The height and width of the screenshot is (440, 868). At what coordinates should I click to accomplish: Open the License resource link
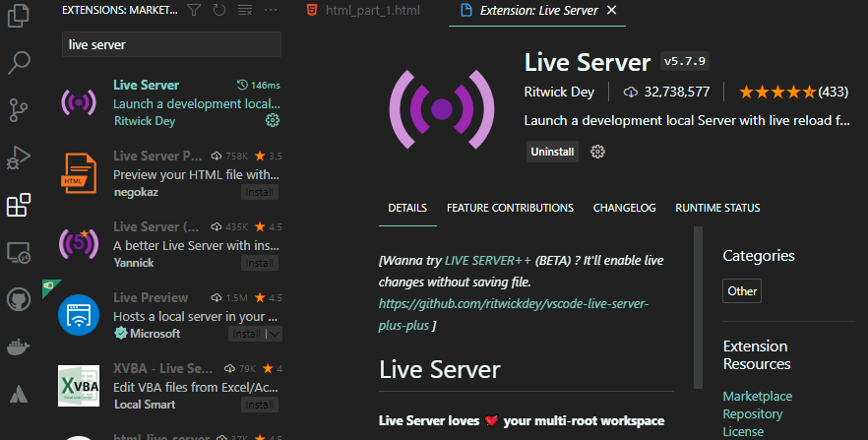tap(743, 432)
